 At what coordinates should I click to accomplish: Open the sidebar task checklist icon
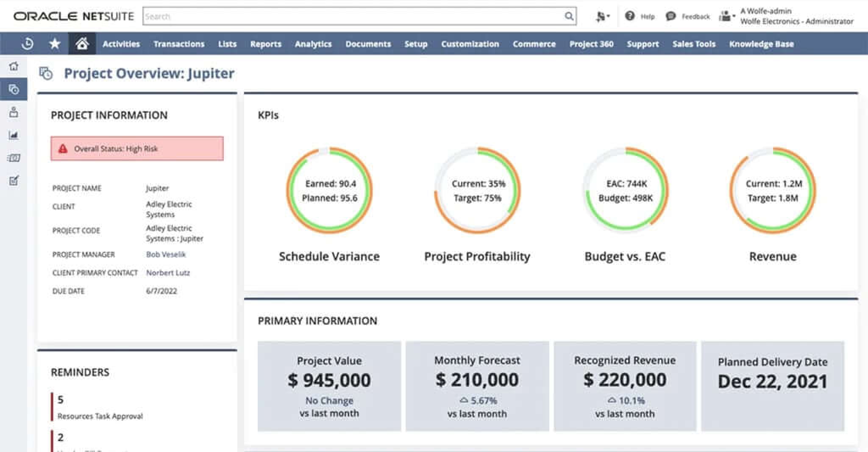(x=14, y=181)
